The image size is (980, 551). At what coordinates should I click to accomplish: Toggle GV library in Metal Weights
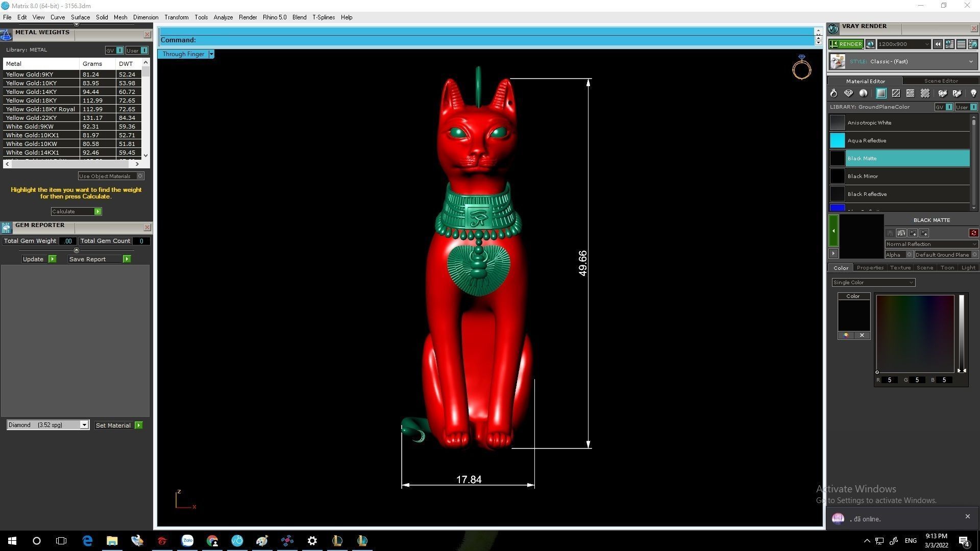pos(114,51)
